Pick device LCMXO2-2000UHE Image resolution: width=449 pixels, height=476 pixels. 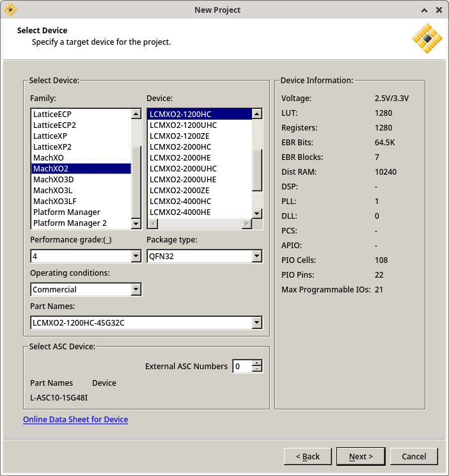pos(200,180)
